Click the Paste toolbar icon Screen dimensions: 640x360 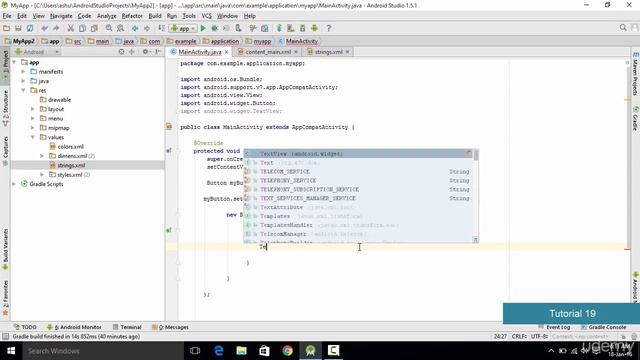point(94,28)
